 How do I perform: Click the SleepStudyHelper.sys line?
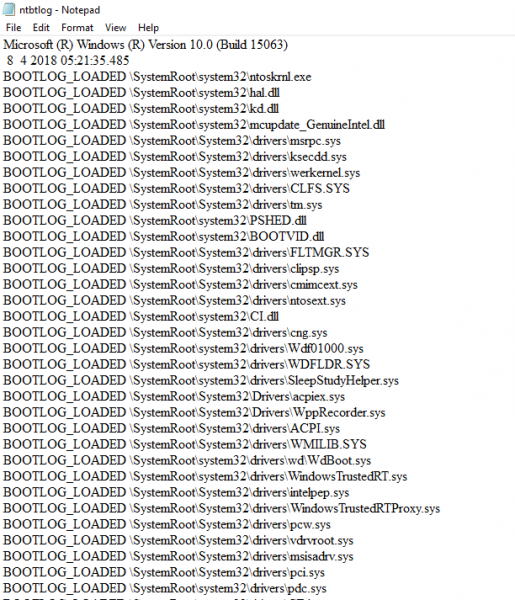tap(201, 381)
